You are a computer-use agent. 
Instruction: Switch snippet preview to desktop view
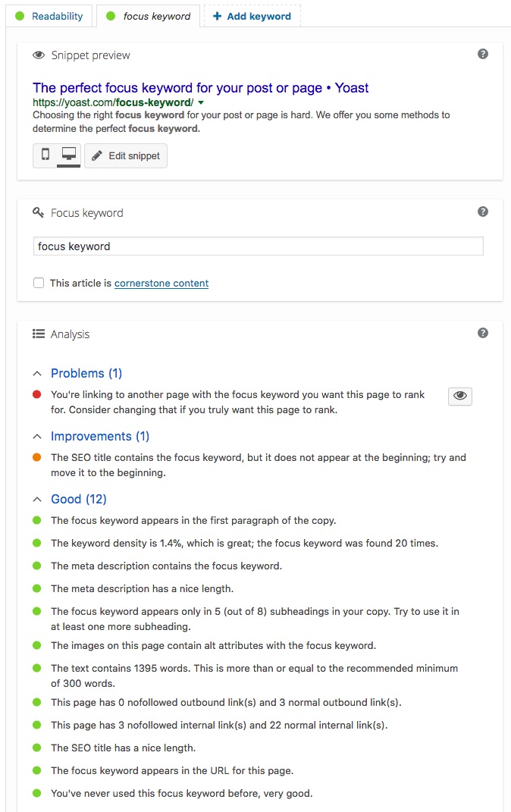(x=69, y=155)
